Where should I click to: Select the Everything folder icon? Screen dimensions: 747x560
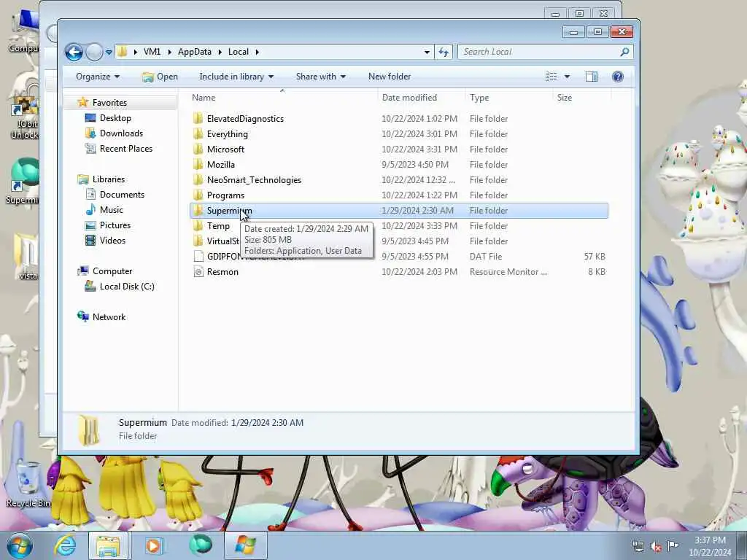tap(198, 134)
